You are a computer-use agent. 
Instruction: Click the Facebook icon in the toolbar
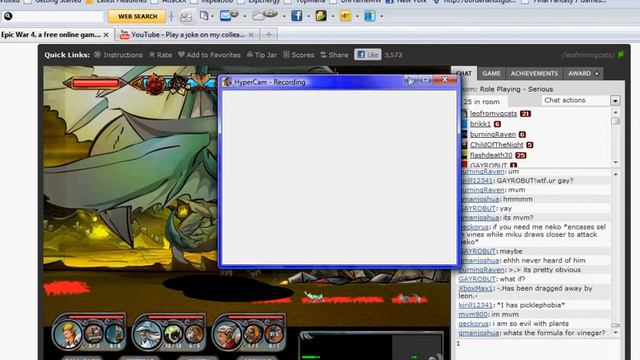pyautogui.click(x=296, y=16)
